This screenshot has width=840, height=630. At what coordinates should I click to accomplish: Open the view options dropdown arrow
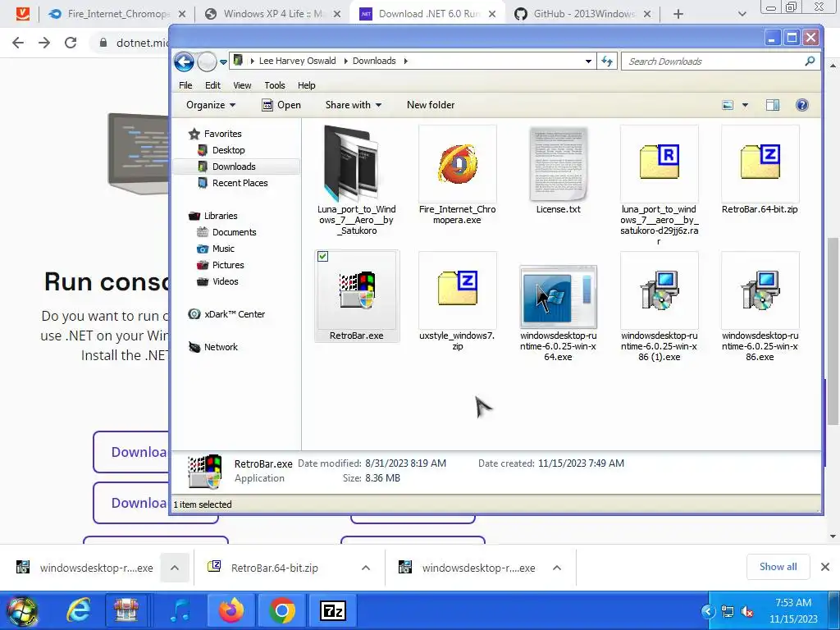pyautogui.click(x=745, y=105)
